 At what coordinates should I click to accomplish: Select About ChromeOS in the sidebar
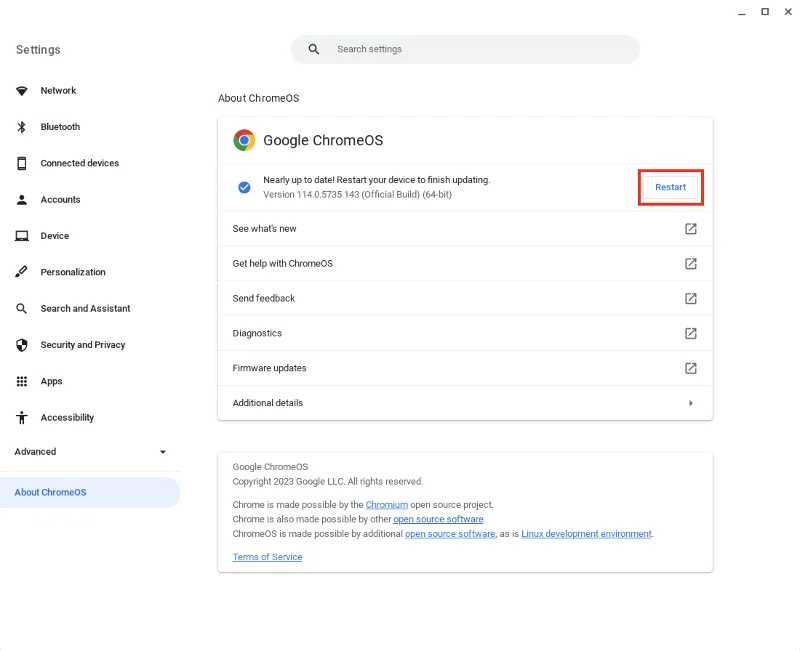(x=50, y=492)
